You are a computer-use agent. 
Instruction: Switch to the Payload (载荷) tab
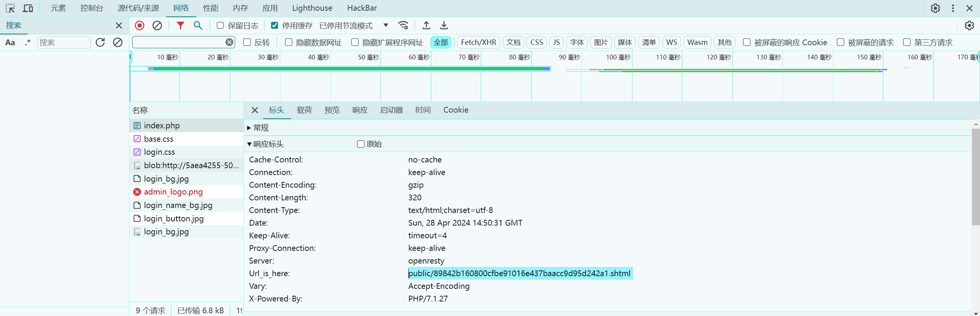[304, 110]
